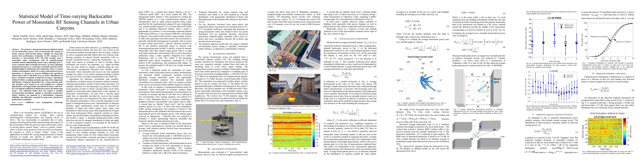Click the reinaldo.valenzuela@nokia-bell-labs.com email link
Image resolution: width=644 pixels, height=167 pixels.
point(24,151)
